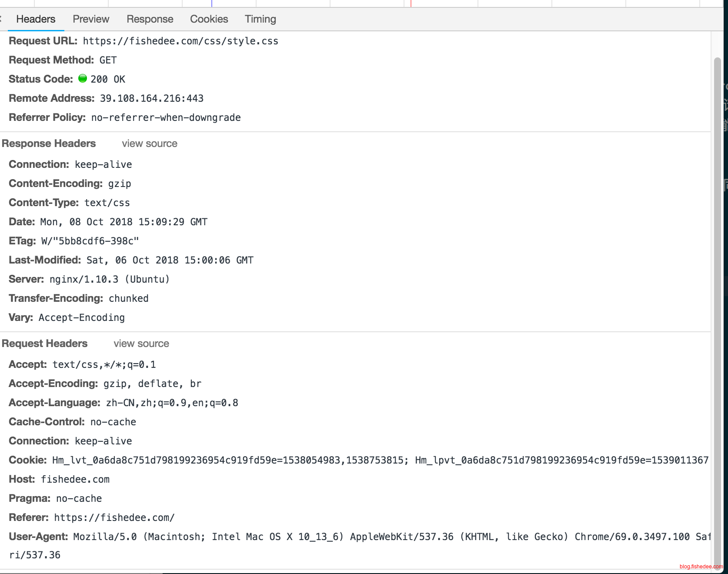Viewport: 728px width, 574px height.
Task: Click the Request URL style.css value
Action: (x=180, y=41)
